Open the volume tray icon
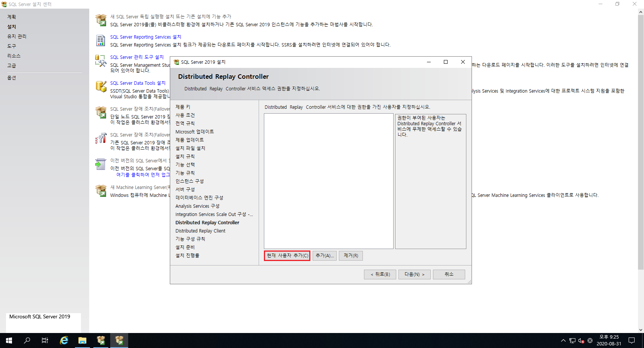 pyautogui.click(x=581, y=340)
